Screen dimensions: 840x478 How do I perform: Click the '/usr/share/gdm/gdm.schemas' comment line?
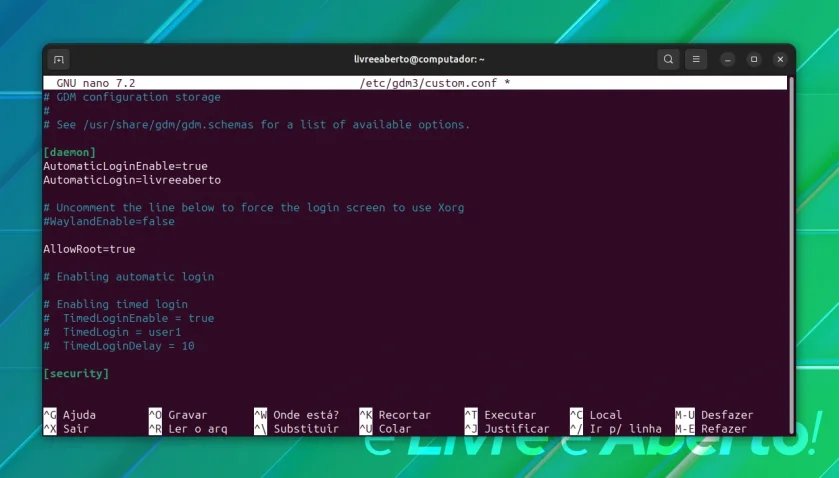tap(257, 125)
